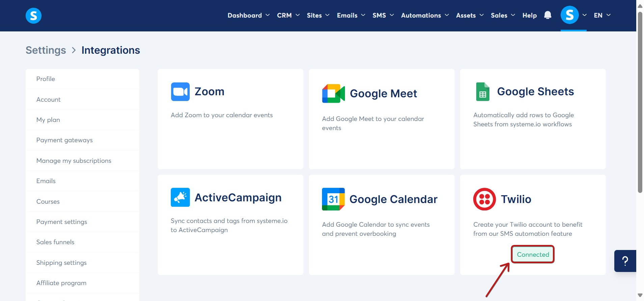Expand the CRM dropdown menu
Viewport: 644px width, 301px height.
coord(288,15)
